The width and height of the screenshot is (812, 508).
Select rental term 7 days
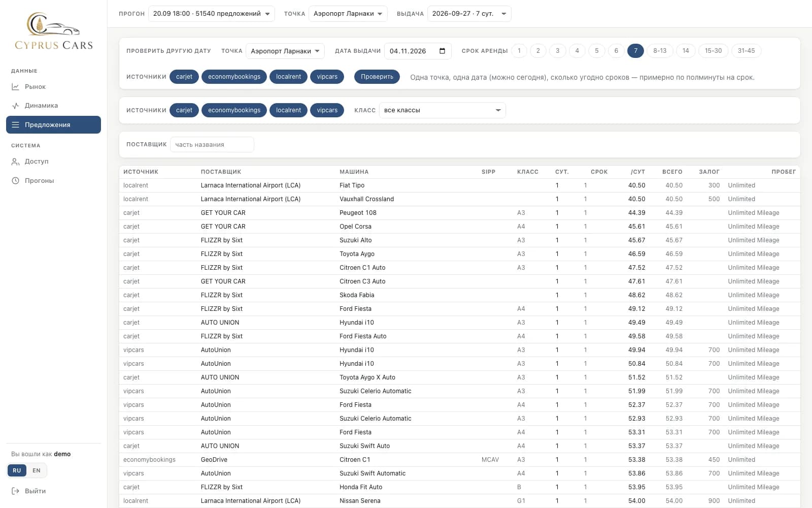point(635,51)
